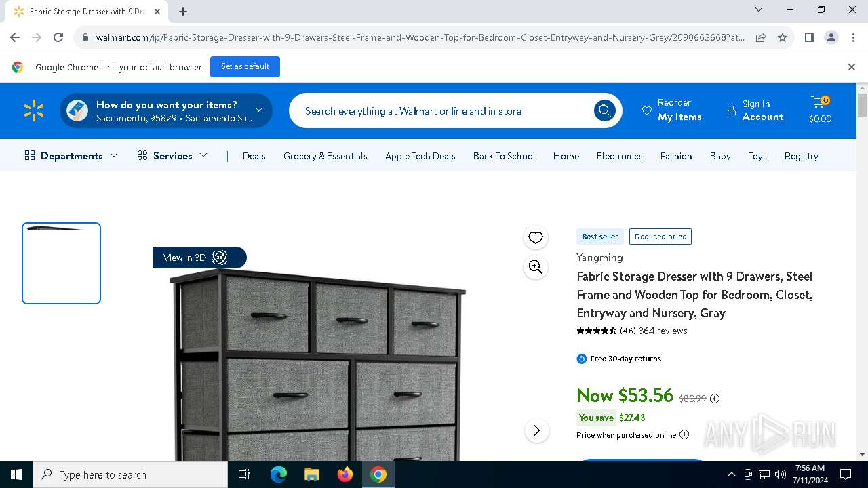
Task: Click the share page icon in address bar
Action: pyautogui.click(x=761, y=37)
